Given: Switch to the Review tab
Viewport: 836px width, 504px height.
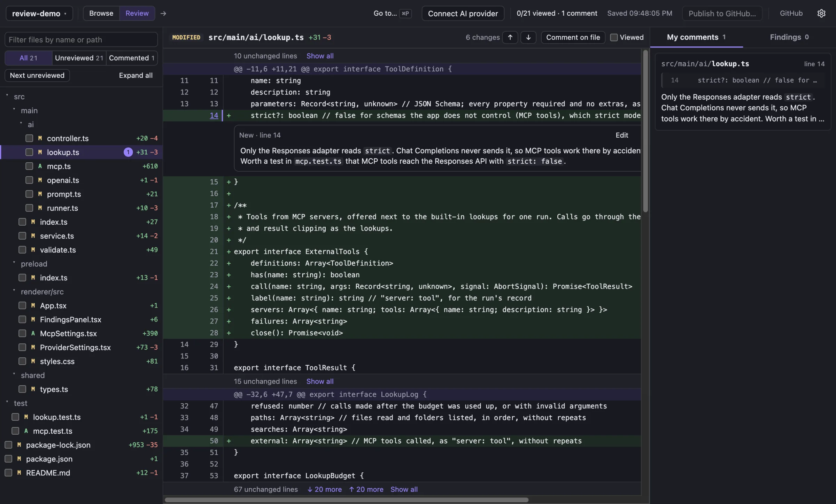Looking at the screenshot, I should 137,13.
